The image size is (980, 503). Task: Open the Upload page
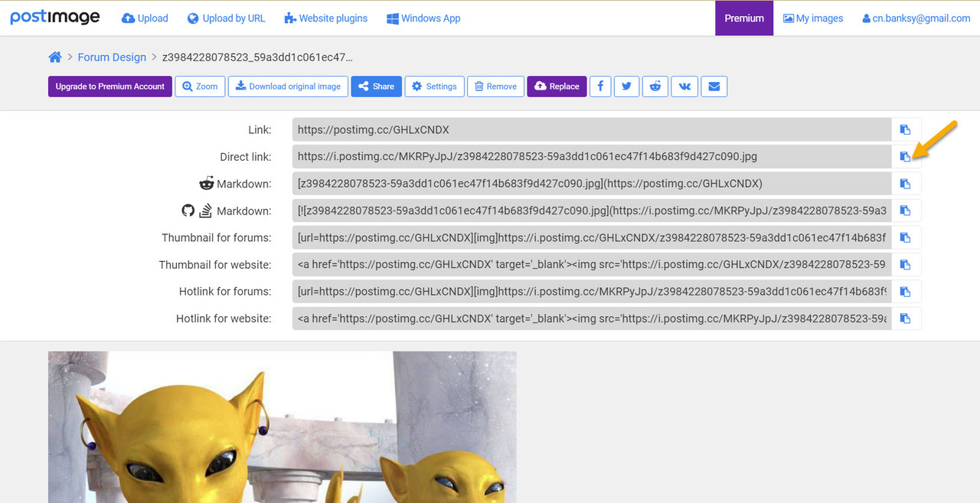pos(145,18)
